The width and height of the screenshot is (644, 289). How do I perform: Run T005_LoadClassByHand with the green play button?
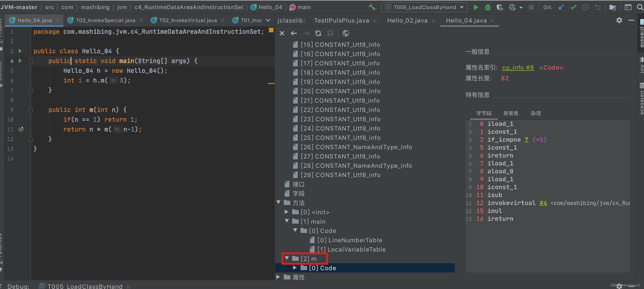[x=476, y=7]
